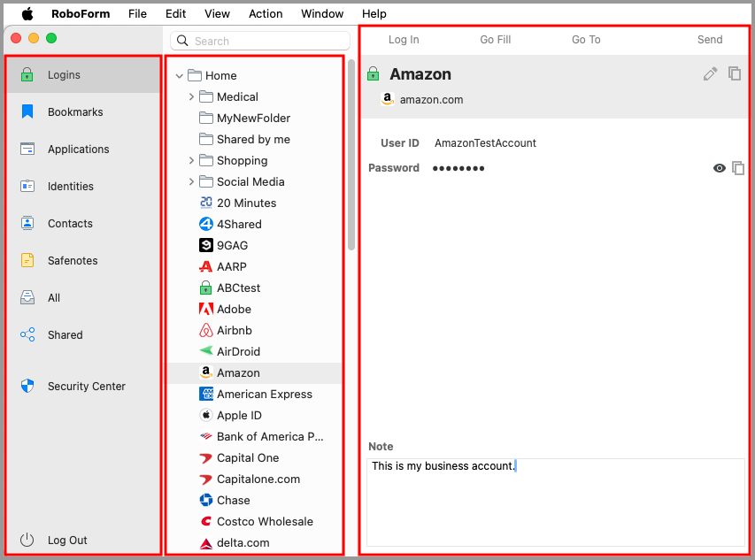Screen dimensions: 755x560
Task: Expand the Medical folder
Action: [191, 97]
